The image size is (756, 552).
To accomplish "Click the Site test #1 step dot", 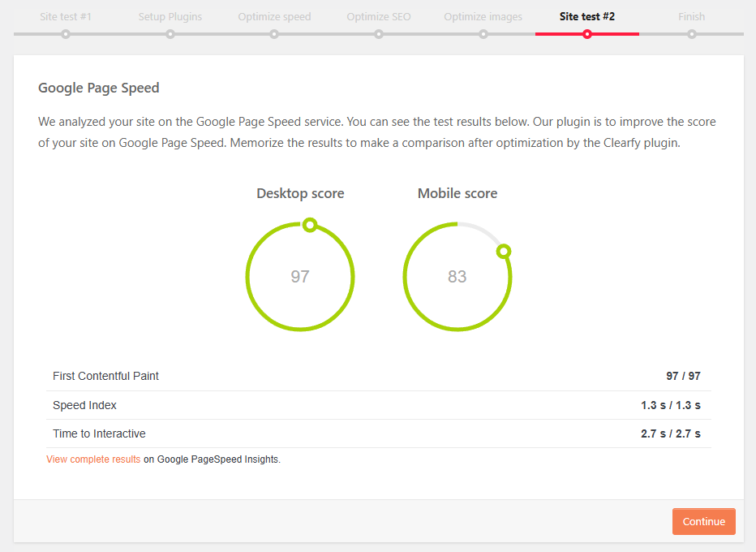I will pyautogui.click(x=66, y=34).
